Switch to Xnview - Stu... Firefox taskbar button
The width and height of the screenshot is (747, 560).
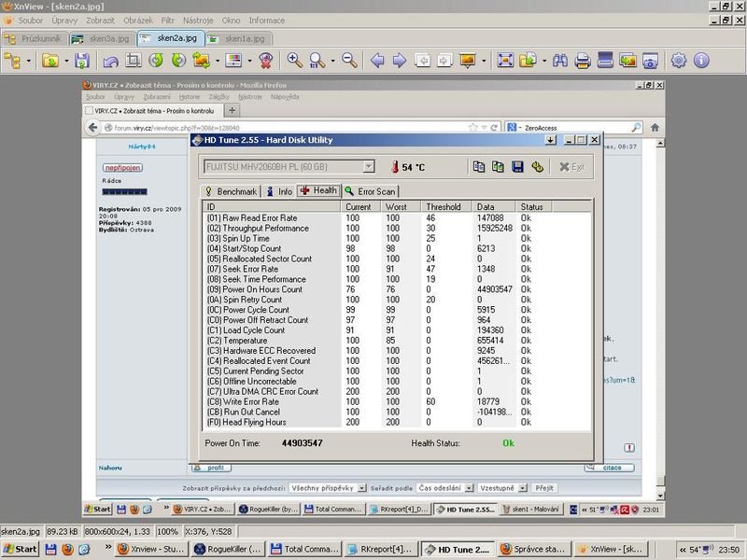151,549
